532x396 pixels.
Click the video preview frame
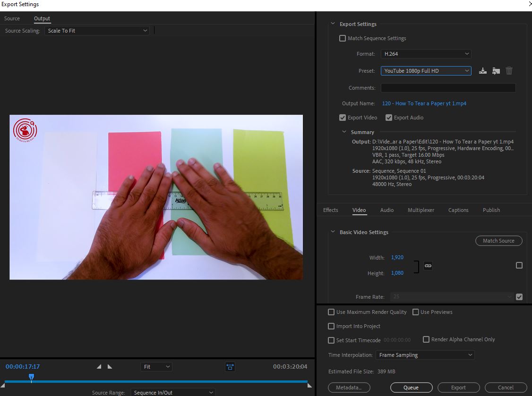pyautogui.click(x=156, y=197)
